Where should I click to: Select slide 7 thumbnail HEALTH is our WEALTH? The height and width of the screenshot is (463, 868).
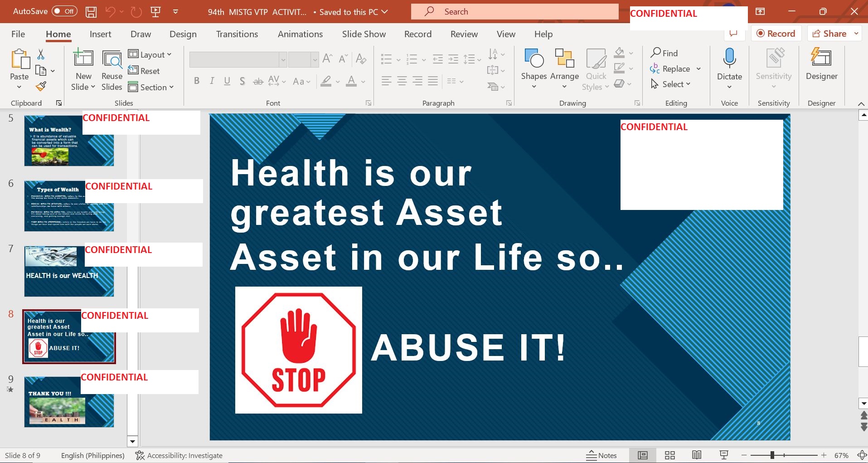coord(69,271)
